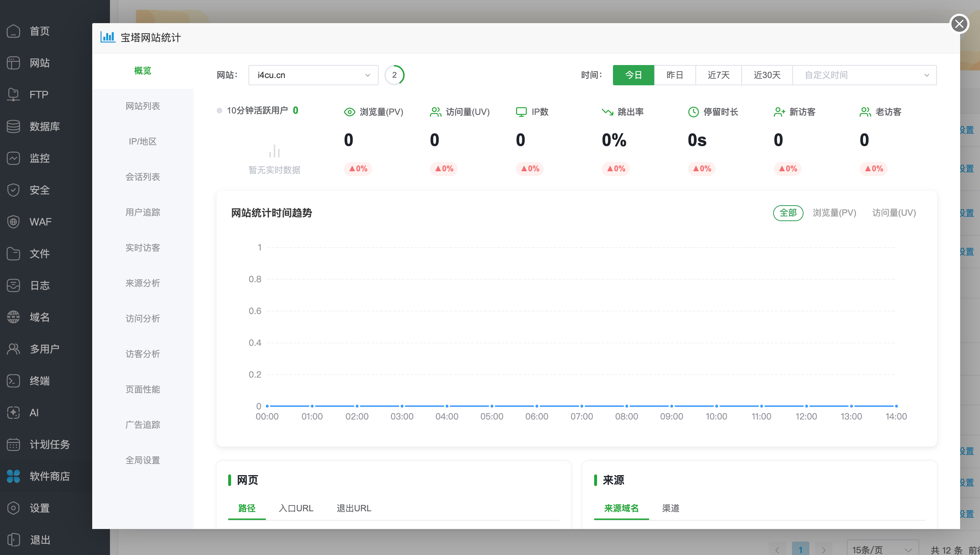Close the 宝塔网站统计 dialog
The image size is (980, 555).
pyautogui.click(x=959, y=24)
